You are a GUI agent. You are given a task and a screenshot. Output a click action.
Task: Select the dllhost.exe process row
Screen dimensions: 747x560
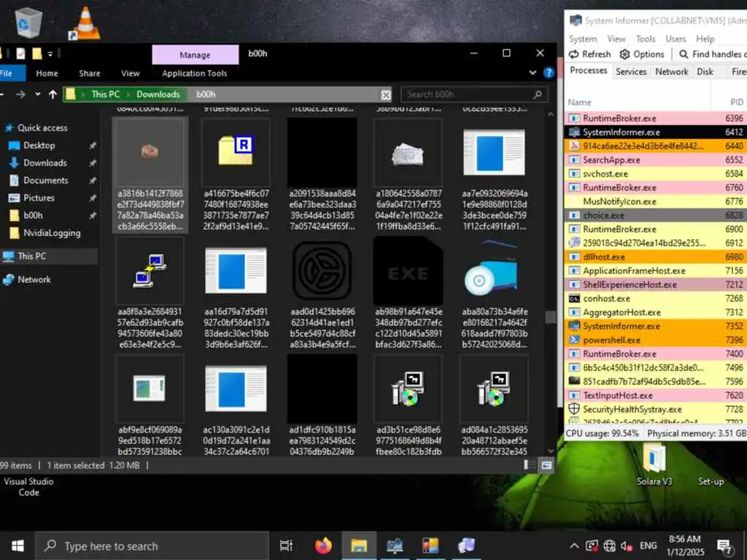[656, 257]
